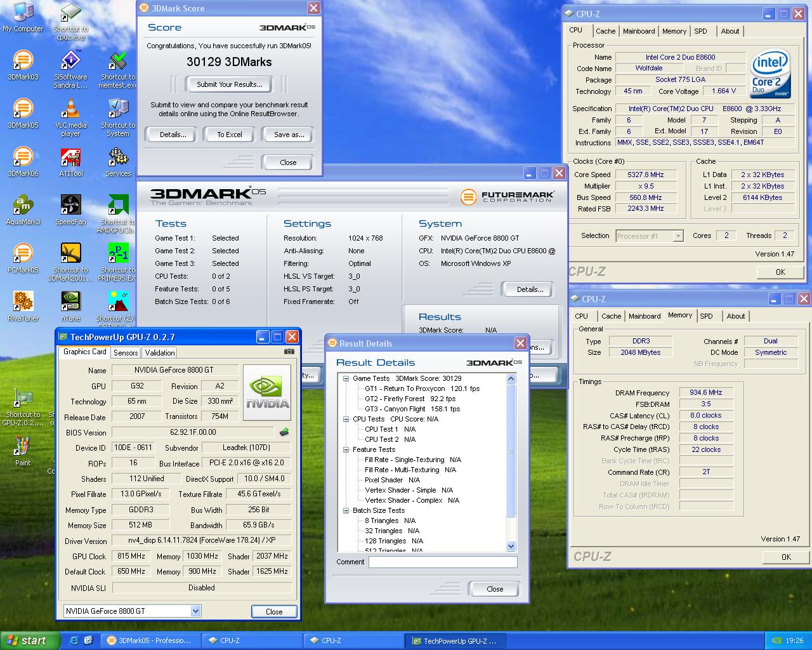Open SiSoftware Sandra desktop icon
The height and width of the screenshot is (650, 812).
(70, 69)
